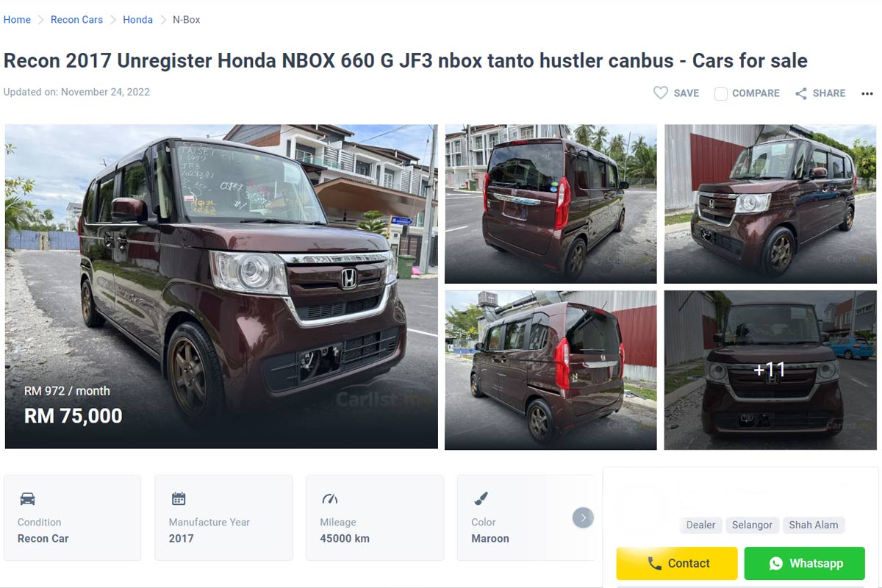Show next specs with the right arrow
The width and height of the screenshot is (882, 588).
(583, 518)
